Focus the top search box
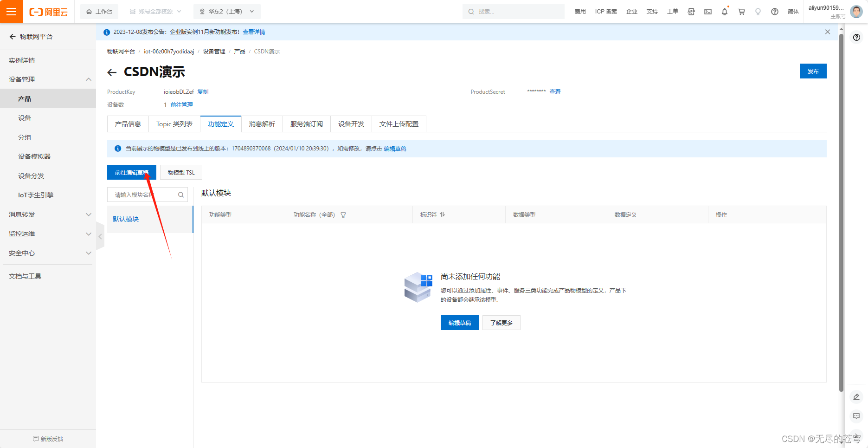 [514, 12]
